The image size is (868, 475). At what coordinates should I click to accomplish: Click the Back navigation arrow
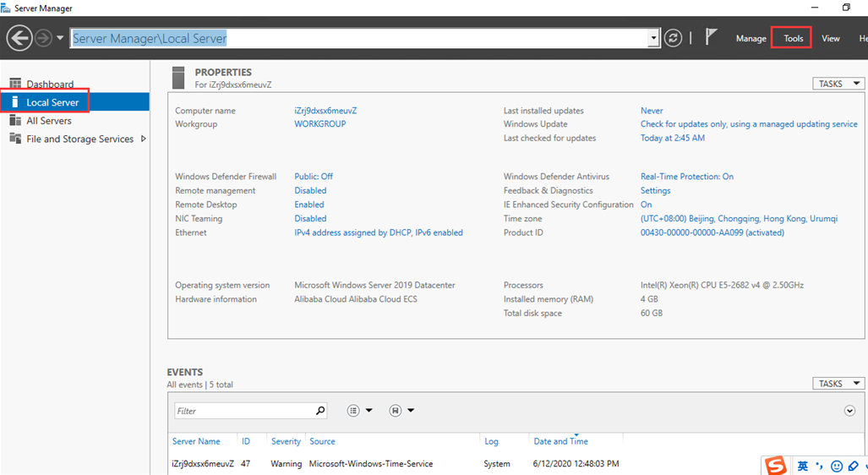point(19,38)
